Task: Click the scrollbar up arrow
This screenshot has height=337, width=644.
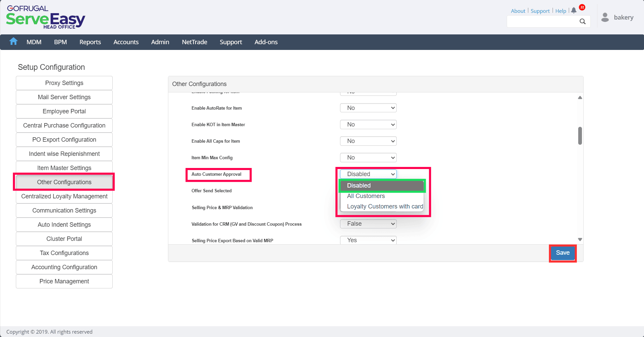Action: point(580,97)
